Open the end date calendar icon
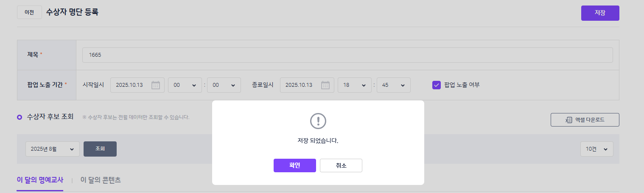Image resolution: width=644 pixels, height=193 pixels. pos(325,85)
